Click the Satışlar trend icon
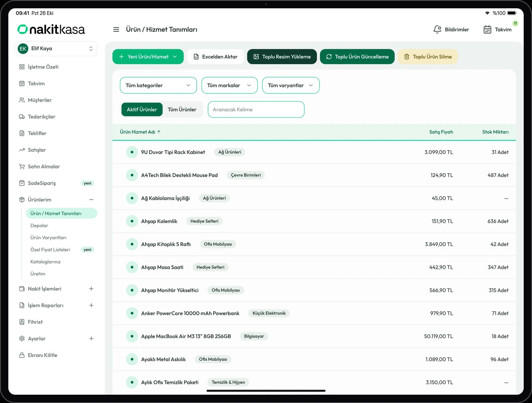The image size is (532, 403). point(22,150)
